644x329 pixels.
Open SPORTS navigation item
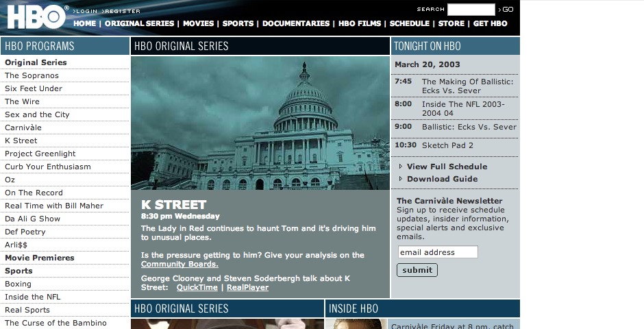tap(238, 23)
